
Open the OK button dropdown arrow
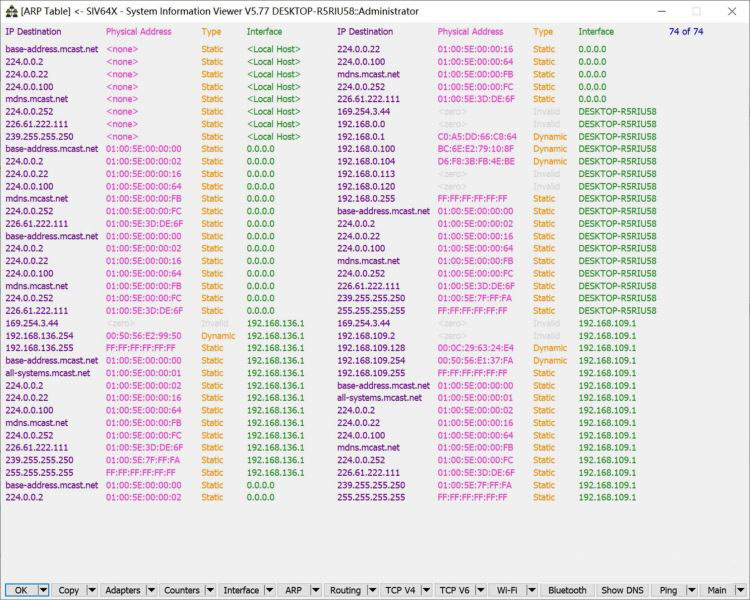(x=43, y=590)
